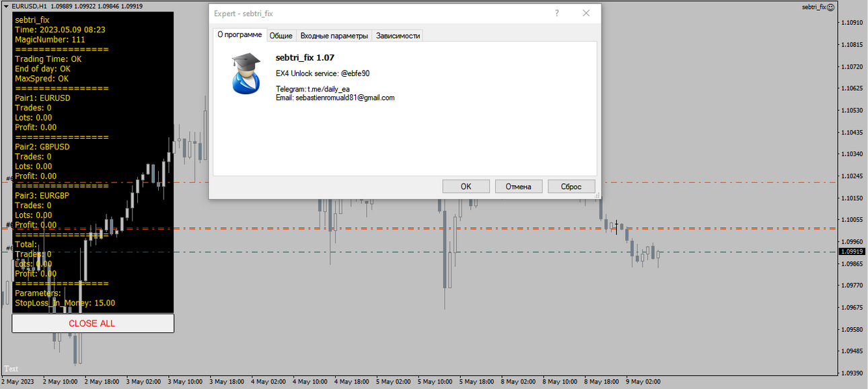
Task: Close the Expert sebtri_fix dialog
Action: pyautogui.click(x=586, y=13)
